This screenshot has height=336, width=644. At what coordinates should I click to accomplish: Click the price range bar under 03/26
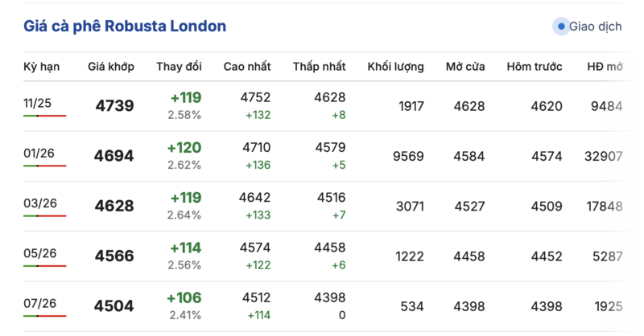click(x=44, y=215)
